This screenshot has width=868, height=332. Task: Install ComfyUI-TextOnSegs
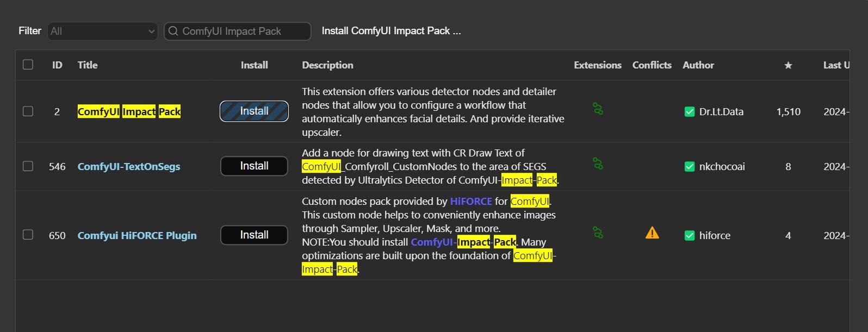tap(254, 166)
